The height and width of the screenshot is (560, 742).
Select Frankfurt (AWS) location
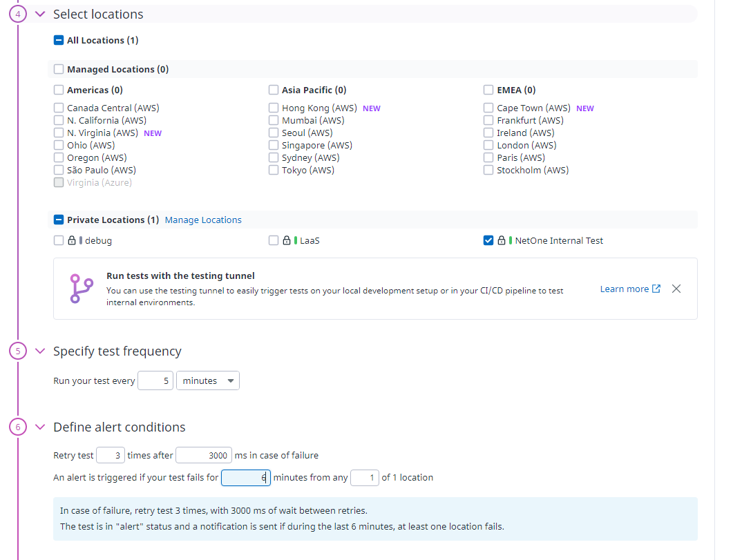click(x=488, y=120)
